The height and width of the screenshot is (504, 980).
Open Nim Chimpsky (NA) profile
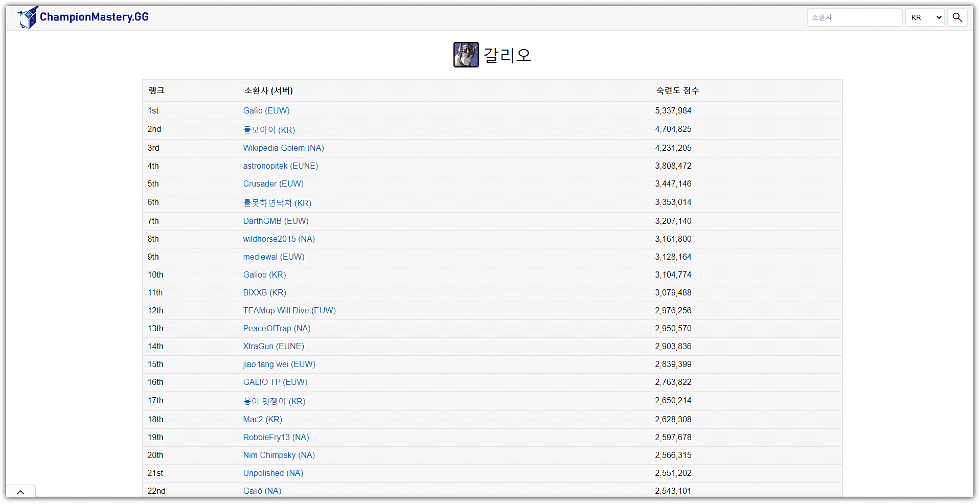(x=279, y=455)
